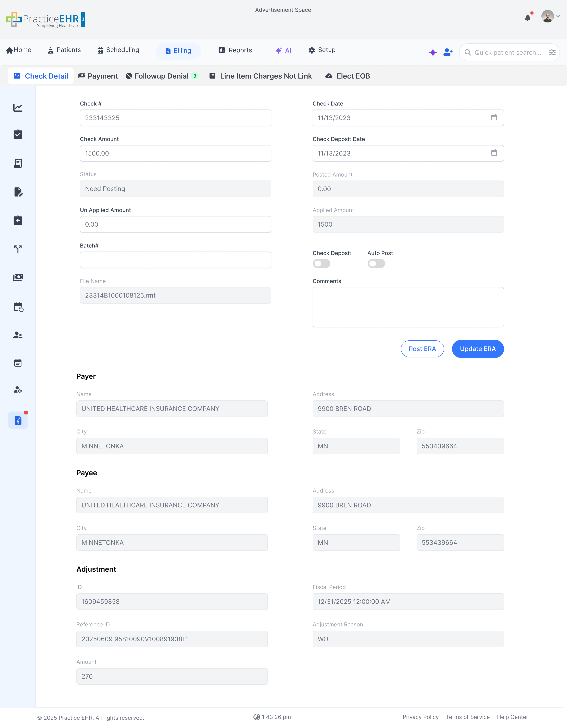
Task: Open the Check Deposit Date calendar picker
Action: [495, 153]
